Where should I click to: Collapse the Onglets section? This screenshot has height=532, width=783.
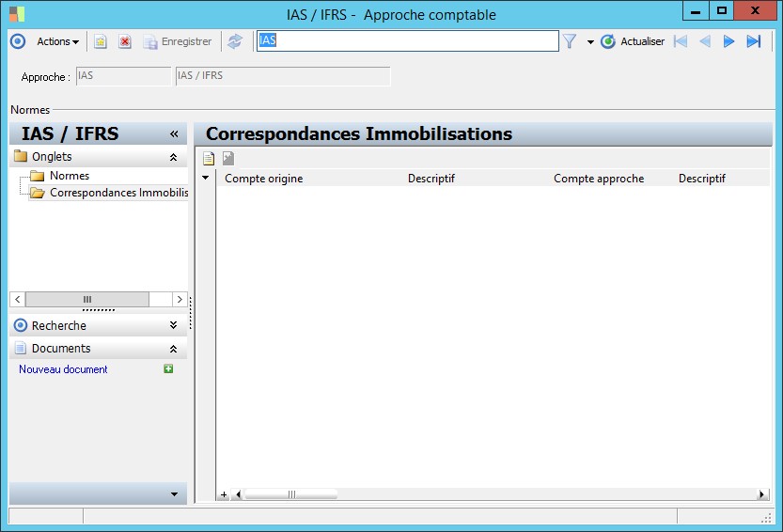(x=173, y=157)
